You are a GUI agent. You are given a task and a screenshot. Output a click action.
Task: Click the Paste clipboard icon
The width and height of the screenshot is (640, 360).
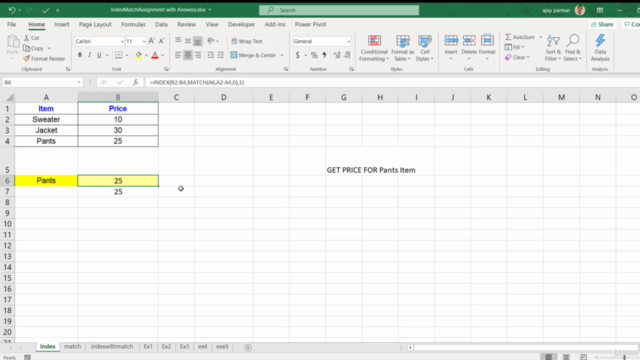(x=13, y=41)
